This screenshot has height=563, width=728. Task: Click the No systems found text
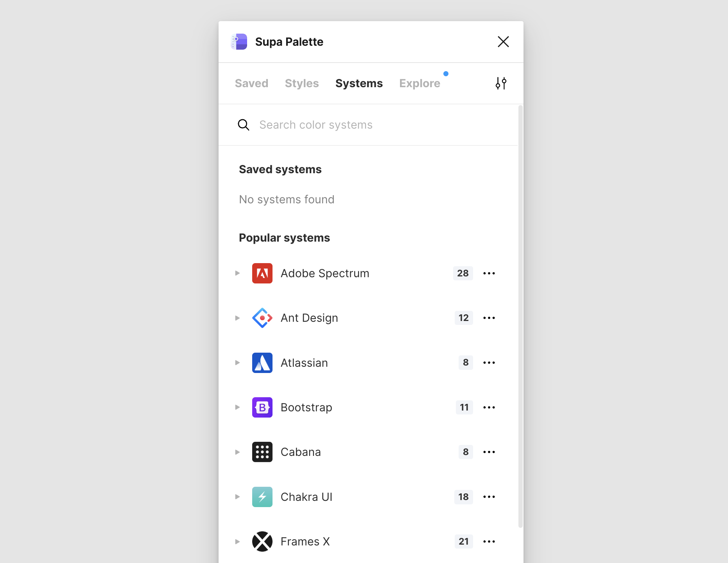coord(287,199)
